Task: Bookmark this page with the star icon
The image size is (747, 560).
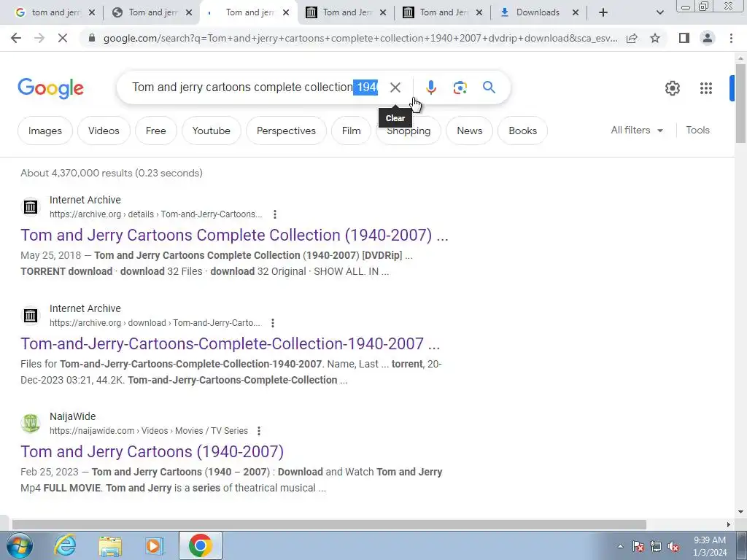Action: [x=655, y=38]
